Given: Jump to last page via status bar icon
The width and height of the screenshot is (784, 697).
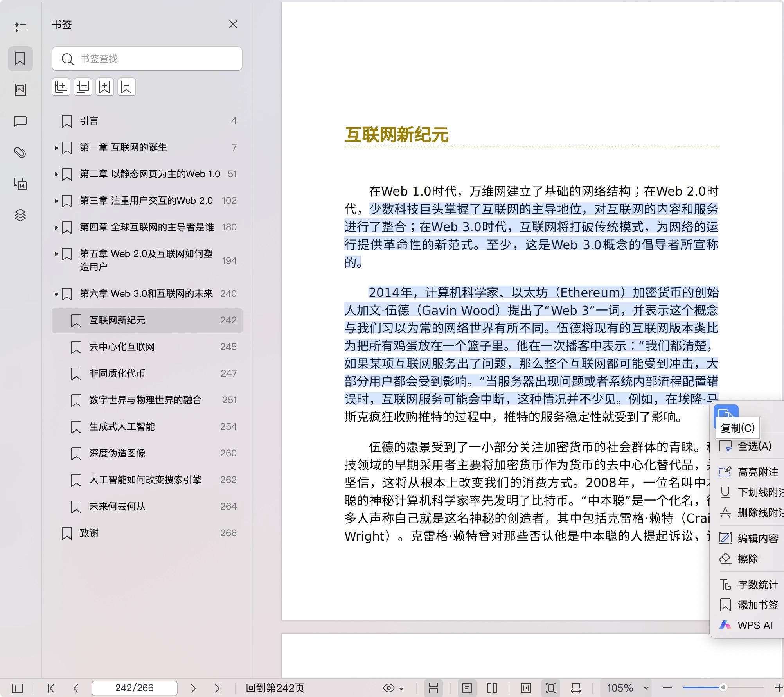Looking at the screenshot, I should 218,688.
